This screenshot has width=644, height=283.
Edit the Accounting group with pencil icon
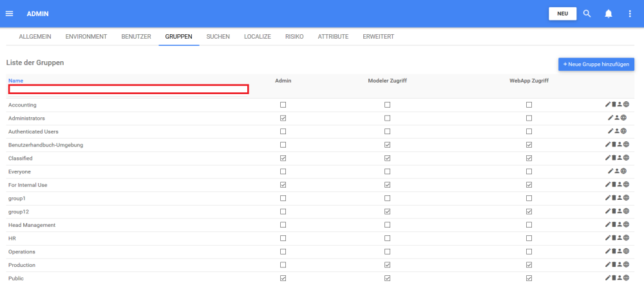click(607, 105)
